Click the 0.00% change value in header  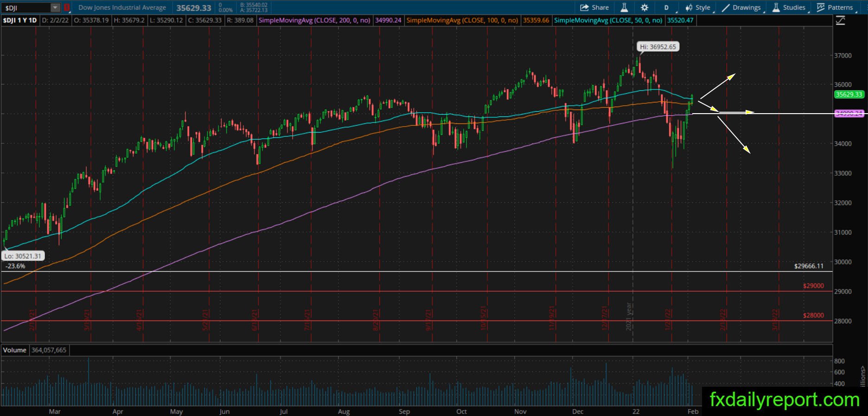(x=226, y=10)
